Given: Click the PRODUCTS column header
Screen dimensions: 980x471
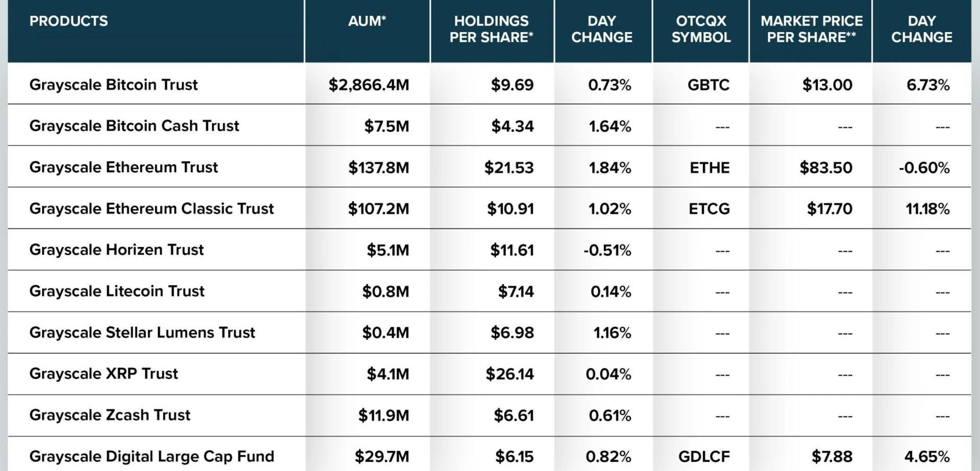Looking at the screenshot, I should [x=68, y=21].
